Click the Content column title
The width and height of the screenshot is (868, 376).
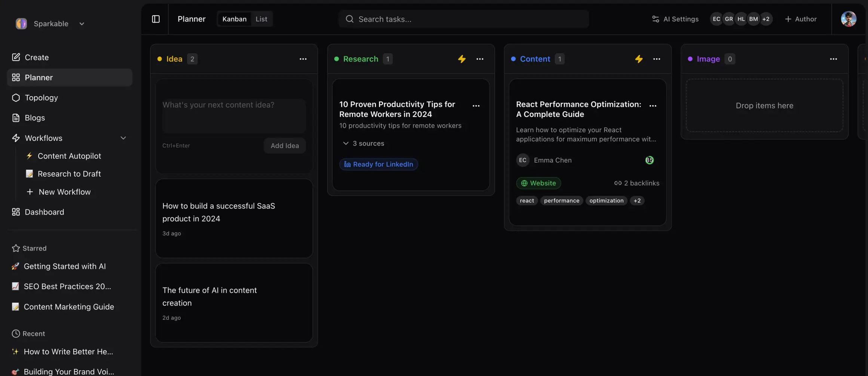click(x=535, y=59)
